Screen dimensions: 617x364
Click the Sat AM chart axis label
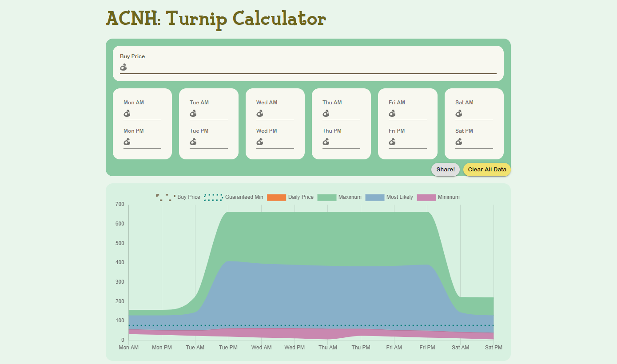pyautogui.click(x=461, y=348)
